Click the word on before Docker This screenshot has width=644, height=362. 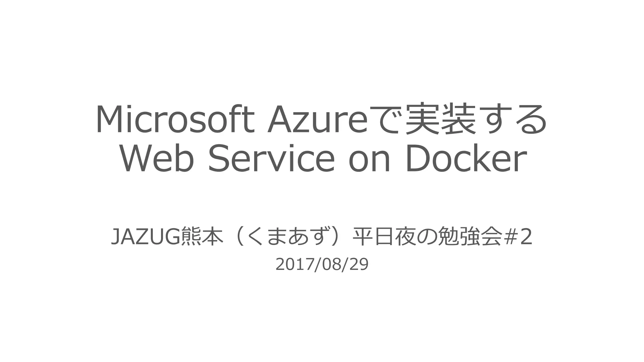[369, 162]
